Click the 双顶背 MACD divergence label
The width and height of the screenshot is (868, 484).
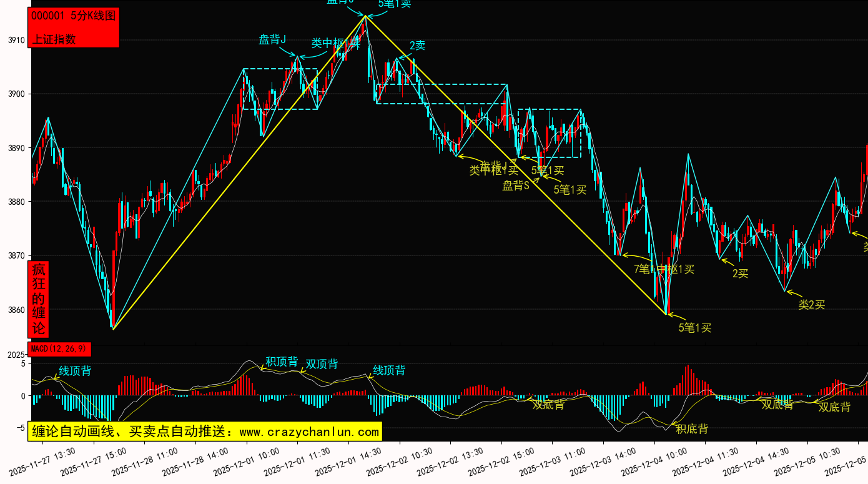(322, 364)
